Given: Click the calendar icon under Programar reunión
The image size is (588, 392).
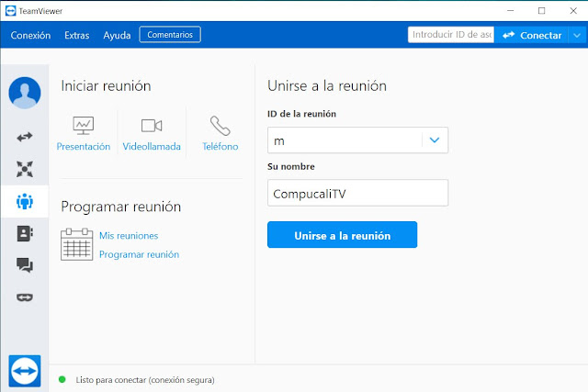Looking at the screenshot, I should pyautogui.click(x=77, y=244).
